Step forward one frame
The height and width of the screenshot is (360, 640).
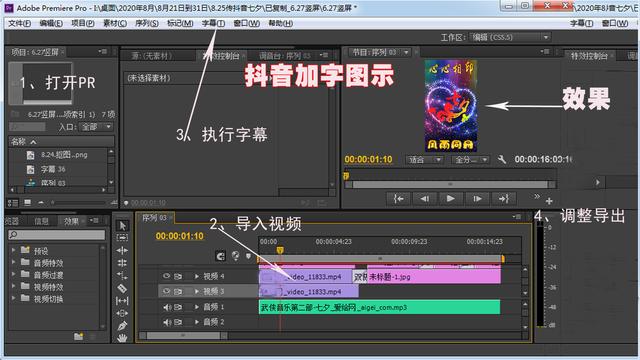[x=477, y=199]
